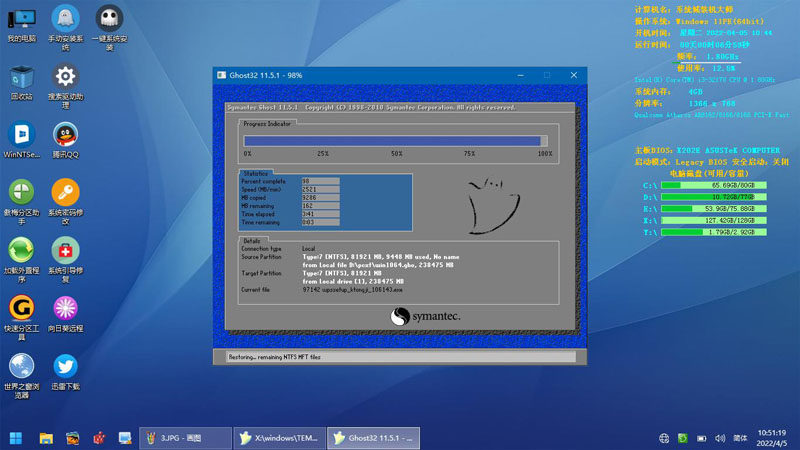Open the 向日葵远程 remote control icon
The height and width of the screenshot is (450, 800).
(x=65, y=314)
